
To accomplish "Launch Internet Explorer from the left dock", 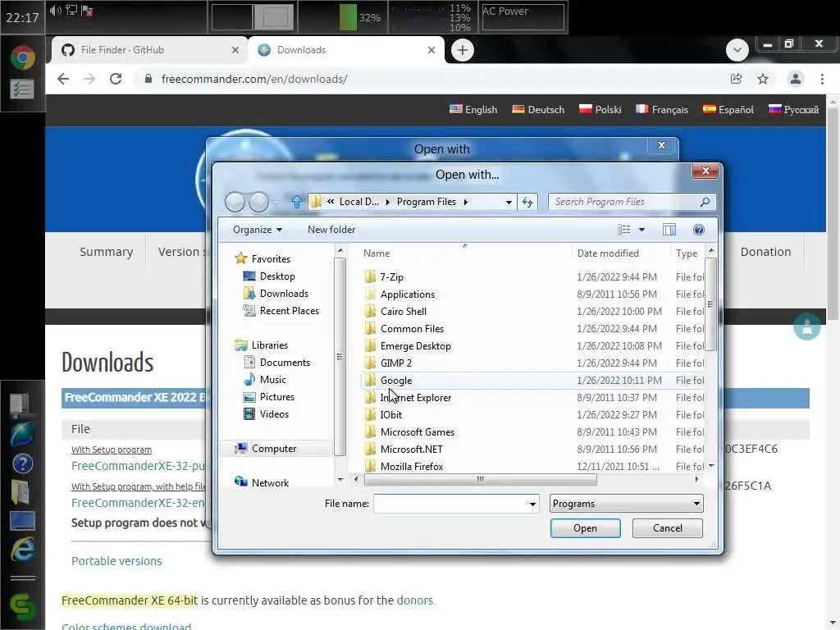I will (22, 549).
